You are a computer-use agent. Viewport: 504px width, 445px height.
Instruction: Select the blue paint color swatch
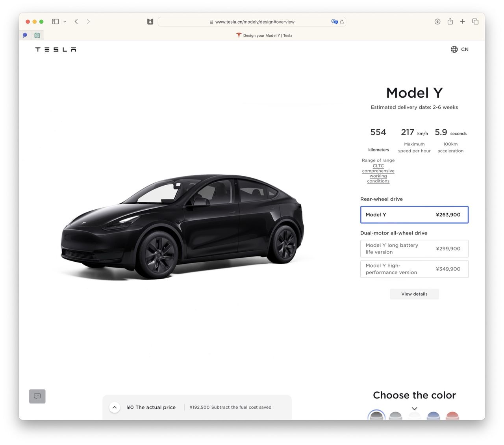click(x=433, y=416)
